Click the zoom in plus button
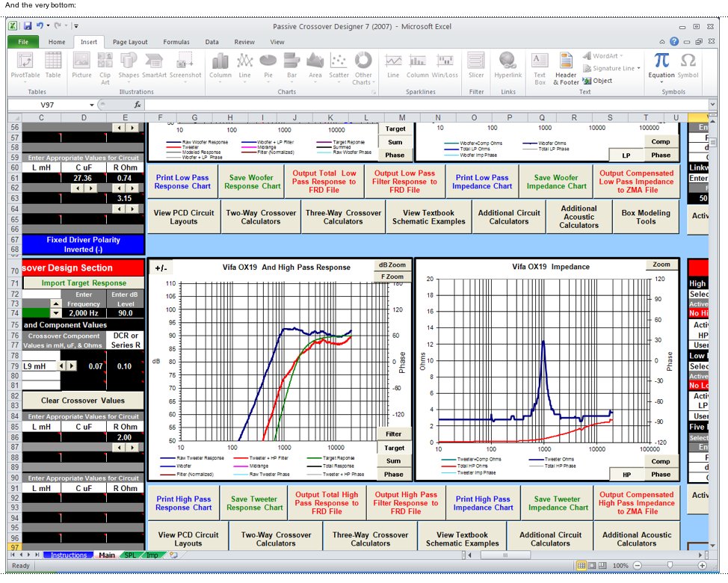 (x=702, y=565)
